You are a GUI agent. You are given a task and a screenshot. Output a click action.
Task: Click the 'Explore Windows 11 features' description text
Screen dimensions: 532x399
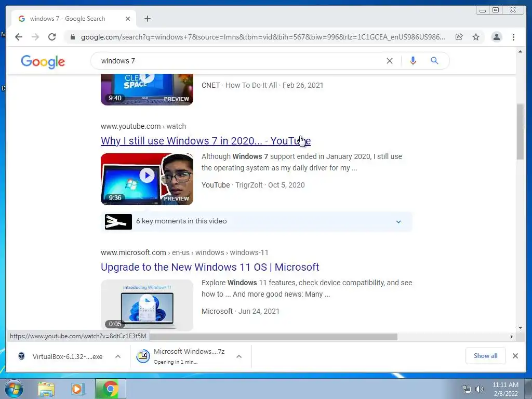click(x=307, y=288)
